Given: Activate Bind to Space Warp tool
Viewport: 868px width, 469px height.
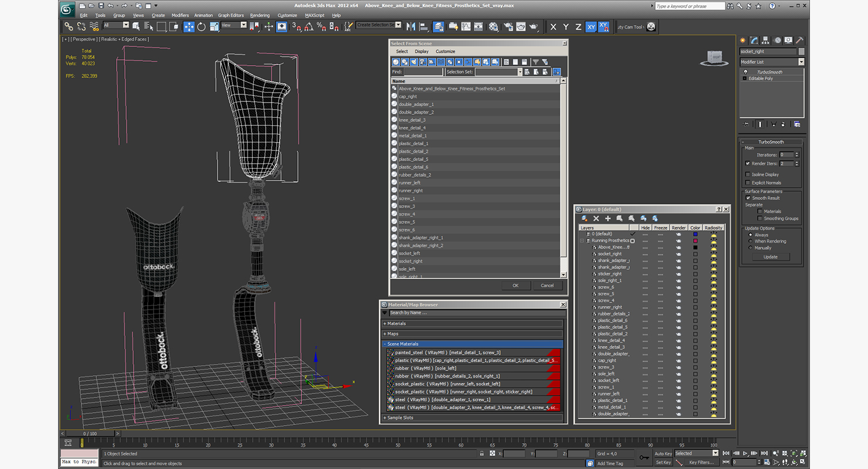Looking at the screenshot, I should point(94,26).
